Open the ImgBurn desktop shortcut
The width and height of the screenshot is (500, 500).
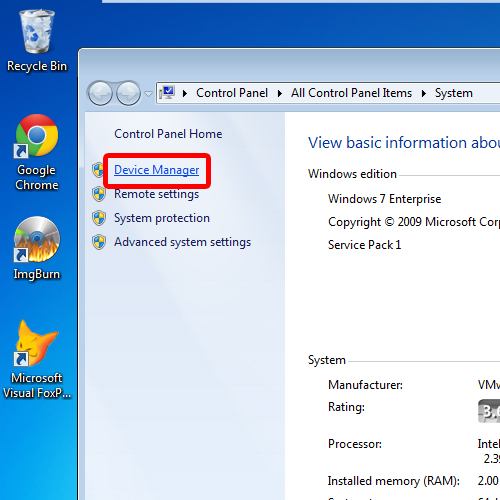pos(37,248)
